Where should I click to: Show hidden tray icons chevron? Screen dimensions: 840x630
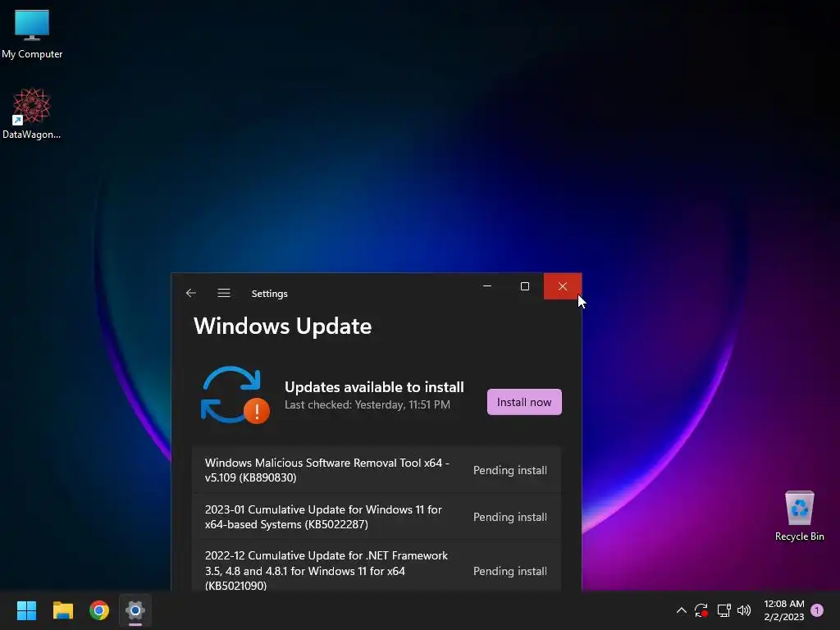pos(682,610)
